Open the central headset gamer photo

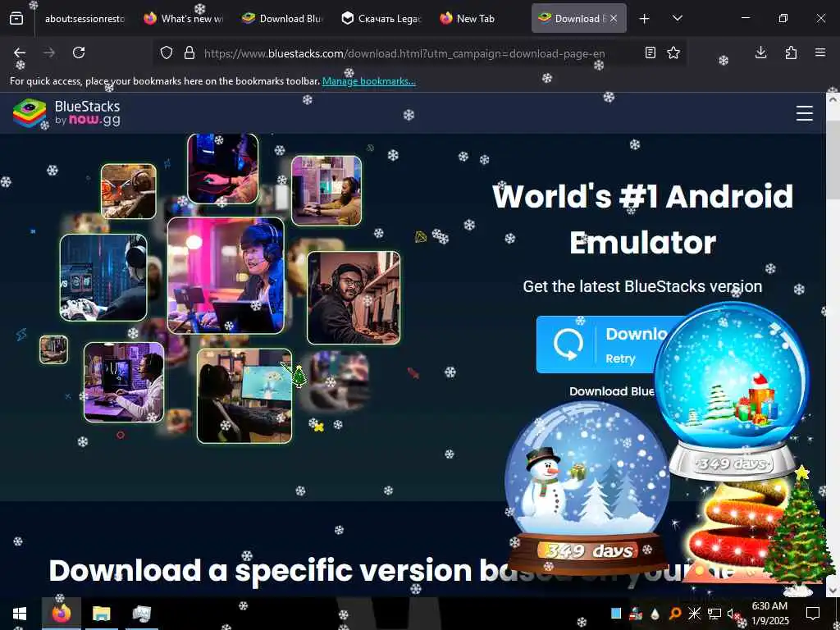coord(226,276)
